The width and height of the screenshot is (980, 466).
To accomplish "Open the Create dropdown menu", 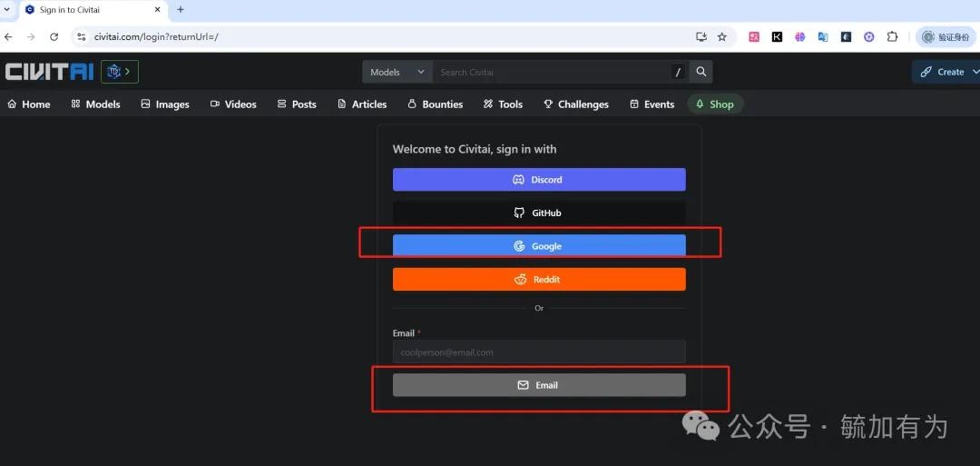I will (947, 72).
